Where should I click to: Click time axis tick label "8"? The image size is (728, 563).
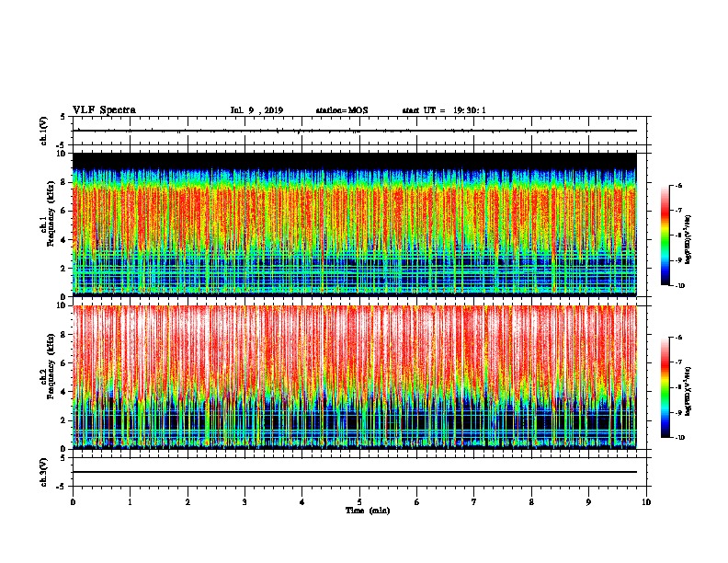(x=531, y=501)
